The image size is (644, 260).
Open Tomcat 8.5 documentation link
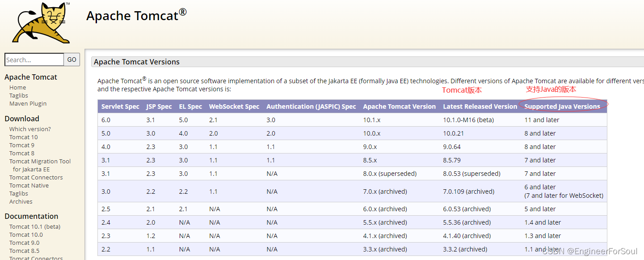click(24, 251)
